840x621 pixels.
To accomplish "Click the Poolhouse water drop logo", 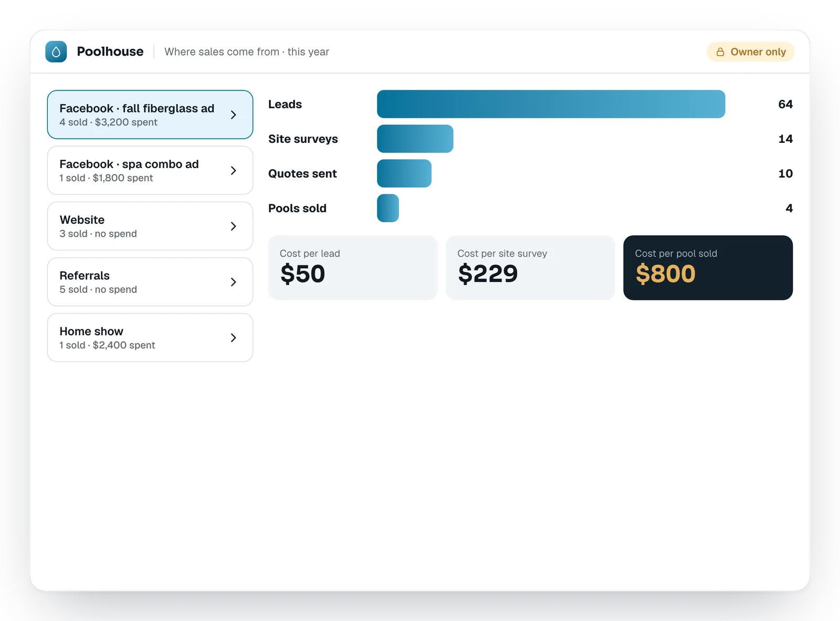I will click(x=56, y=51).
